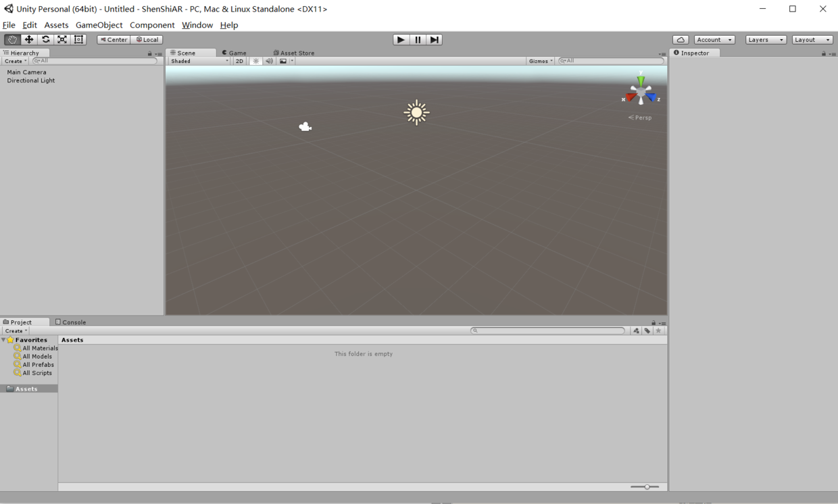838x504 pixels.
Task: Toggle Persp projection label under gizmo
Action: click(x=640, y=118)
